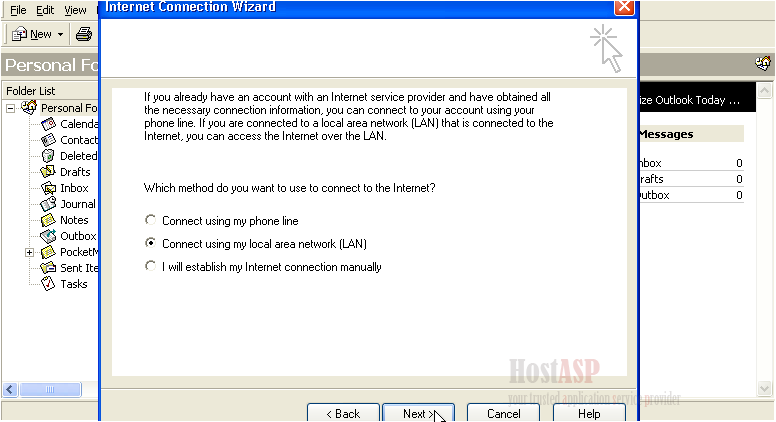Open the File menu
776x422 pixels.
point(18,10)
